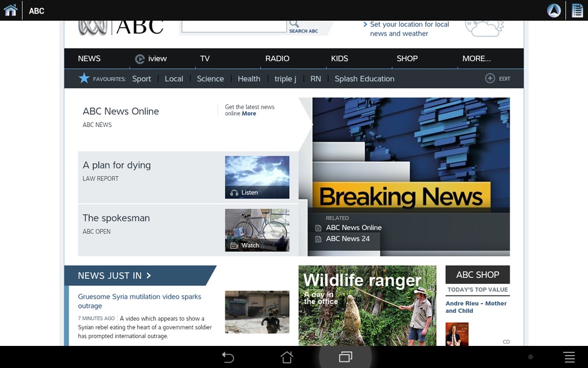This screenshot has width=588, height=368.
Task: Open the RN favourite
Action: pyautogui.click(x=316, y=79)
